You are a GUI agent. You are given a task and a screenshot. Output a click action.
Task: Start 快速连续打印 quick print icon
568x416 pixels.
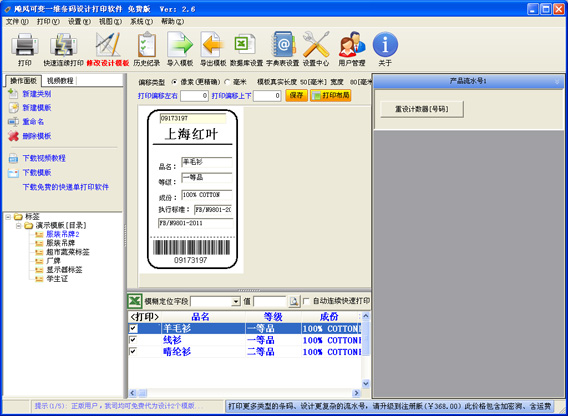coord(63,45)
